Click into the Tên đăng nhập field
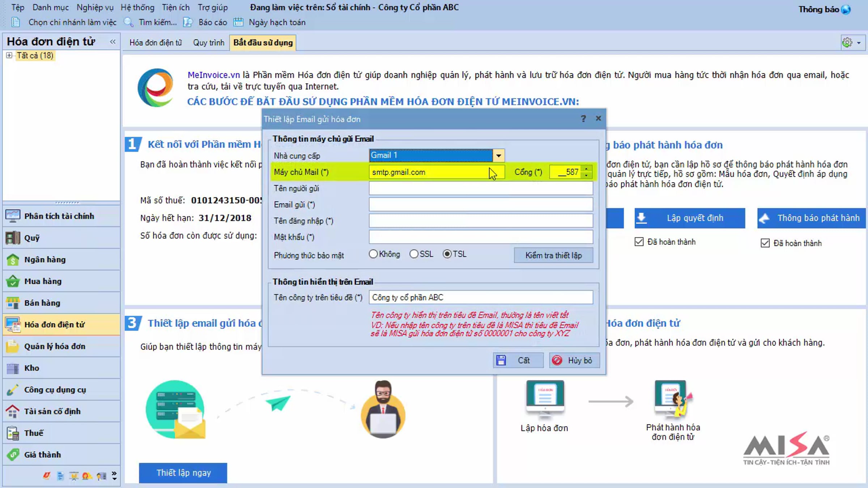Image resolution: width=868 pixels, height=488 pixels. 481,221
